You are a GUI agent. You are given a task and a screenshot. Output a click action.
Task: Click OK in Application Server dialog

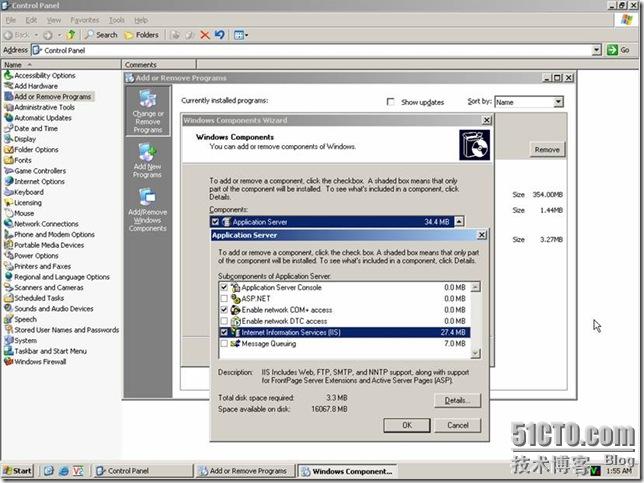pos(407,425)
